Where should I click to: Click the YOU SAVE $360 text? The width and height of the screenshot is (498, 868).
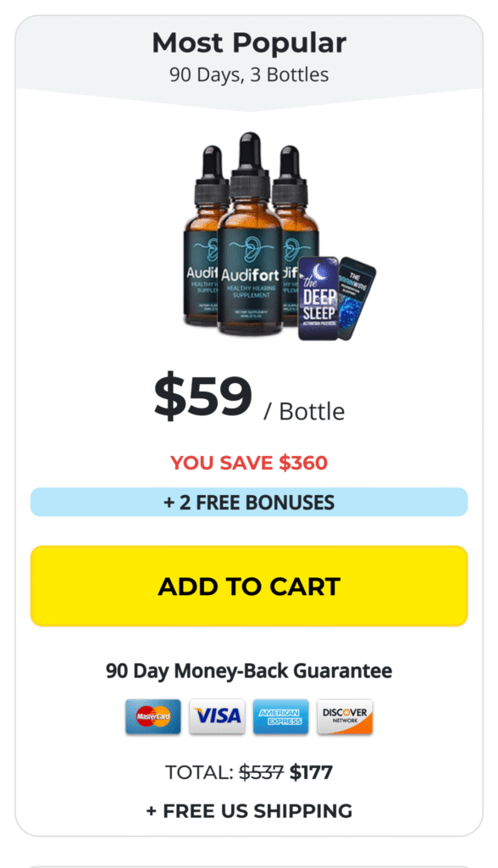coord(249,463)
